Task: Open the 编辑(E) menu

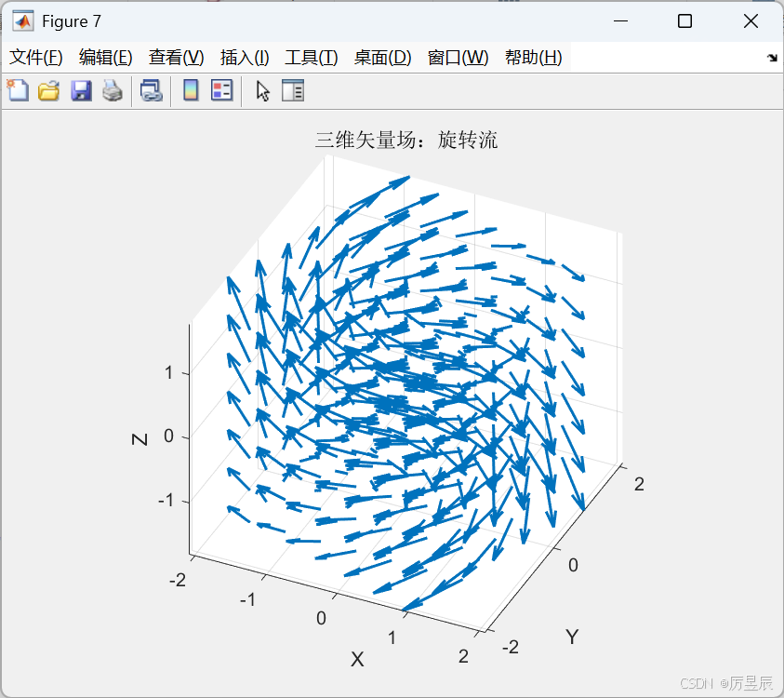Action: point(105,58)
